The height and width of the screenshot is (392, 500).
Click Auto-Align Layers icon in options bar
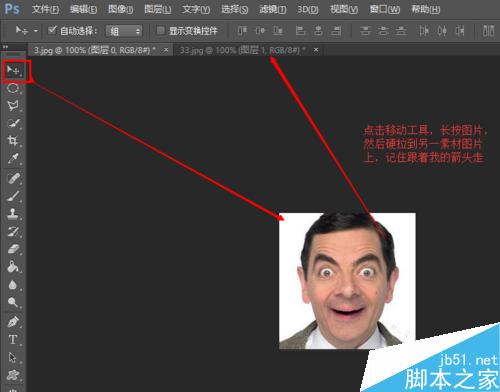click(488, 31)
